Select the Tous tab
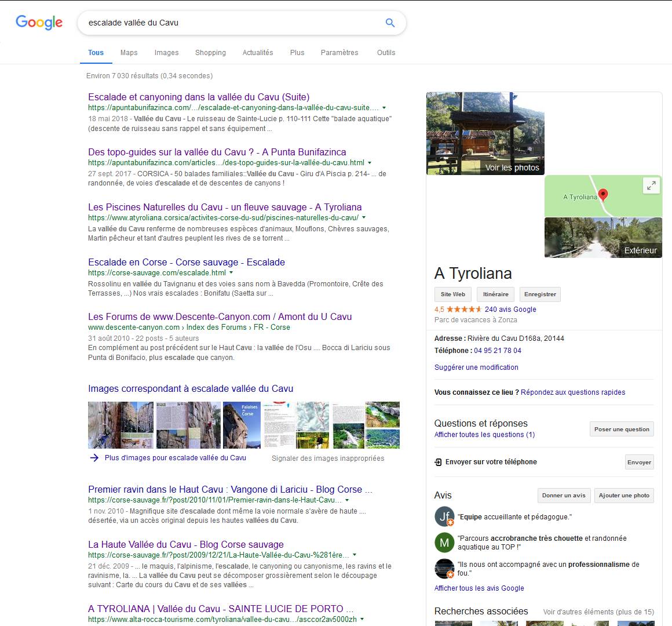The width and height of the screenshot is (672, 626). click(96, 53)
